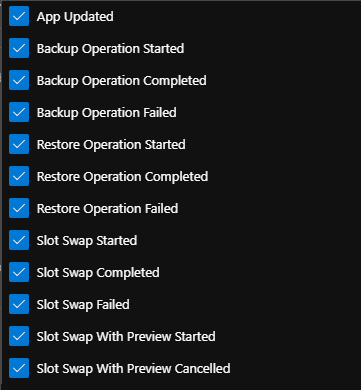Toggle Slot Swap Completed checkbox off
Image resolution: width=361 pixels, height=390 pixels.
pos(19,272)
